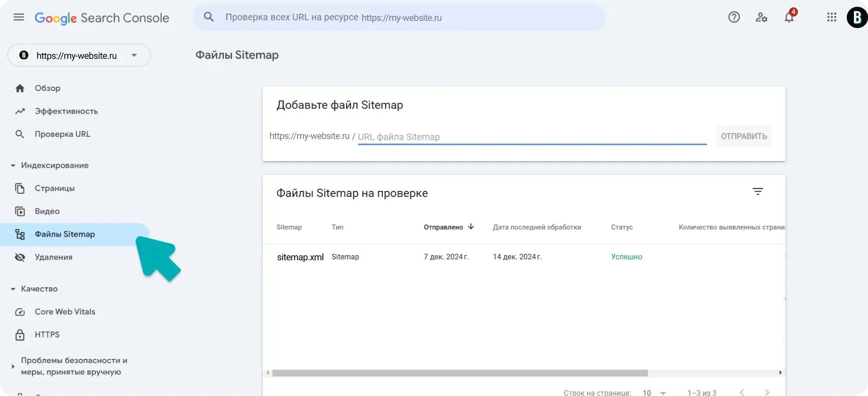
Task: Open users and settings icon
Action: 761,17
